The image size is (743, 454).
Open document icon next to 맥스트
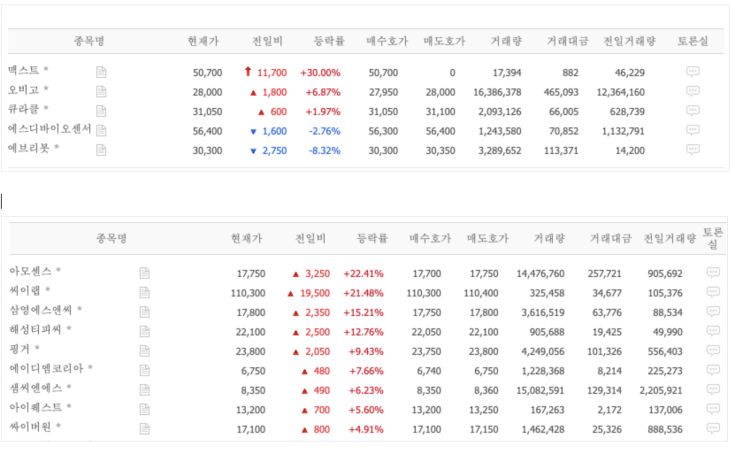[x=101, y=72]
